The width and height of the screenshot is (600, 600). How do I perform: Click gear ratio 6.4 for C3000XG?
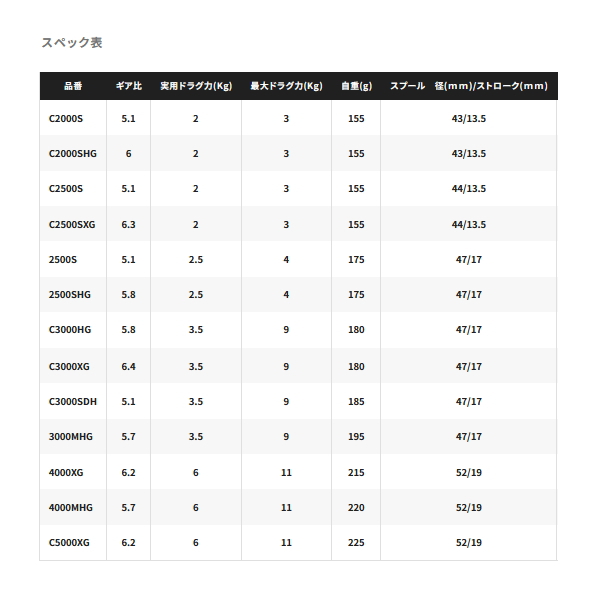pyautogui.click(x=129, y=367)
